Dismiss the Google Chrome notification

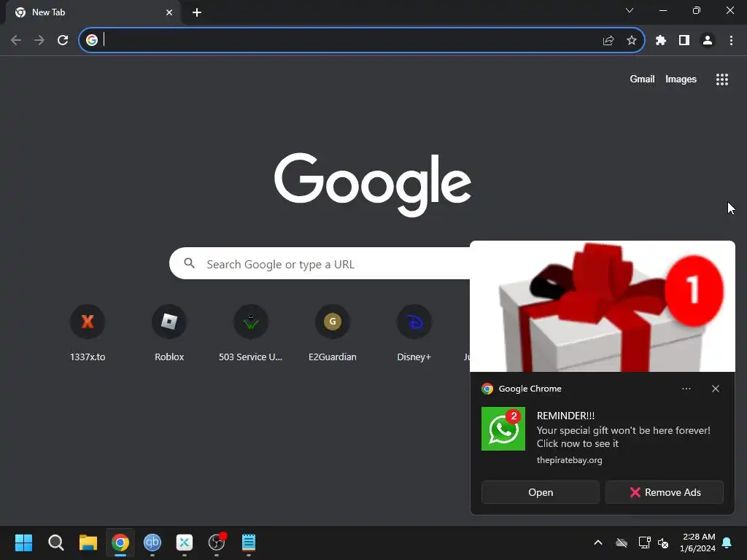point(716,389)
